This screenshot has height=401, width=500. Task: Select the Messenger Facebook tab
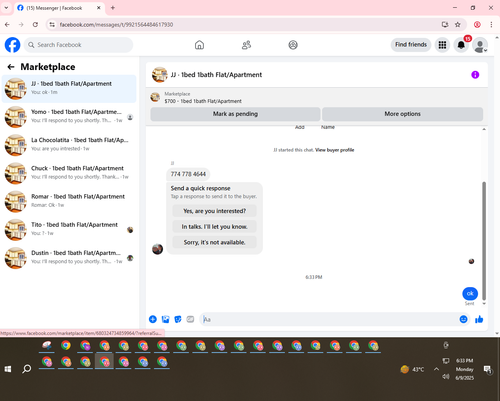tap(60, 8)
